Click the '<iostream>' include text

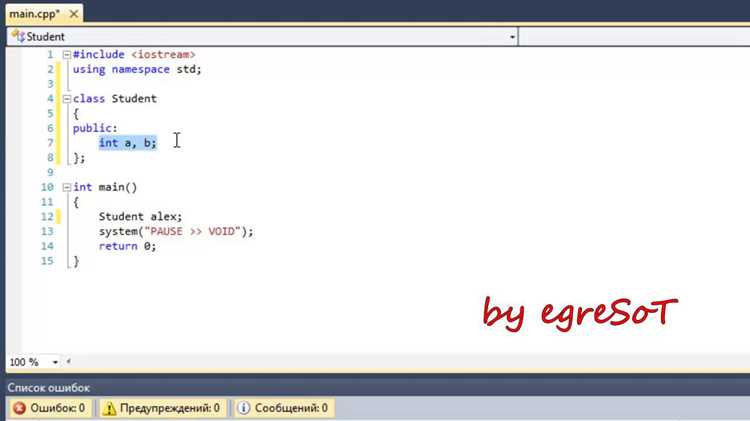point(163,55)
